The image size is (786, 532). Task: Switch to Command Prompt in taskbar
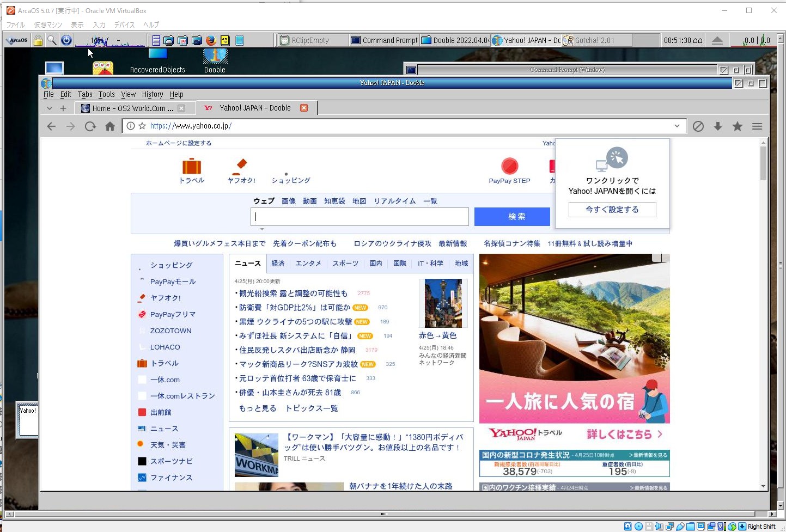[x=384, y=40]
